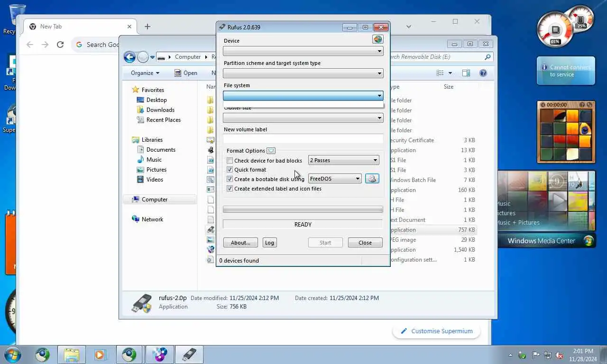Click the Rufus progress bar
This screenshot has width=607, height=364.
[303, 209]
